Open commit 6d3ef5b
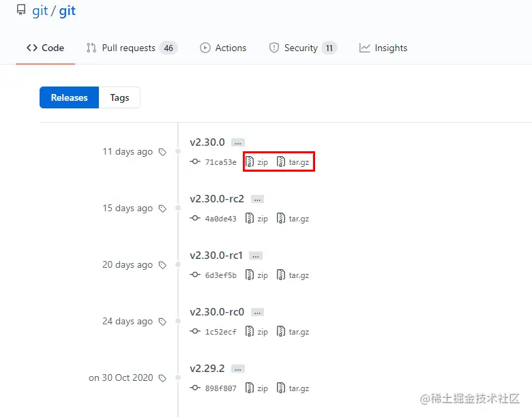532x417 pixels. [x=220, y=275]
